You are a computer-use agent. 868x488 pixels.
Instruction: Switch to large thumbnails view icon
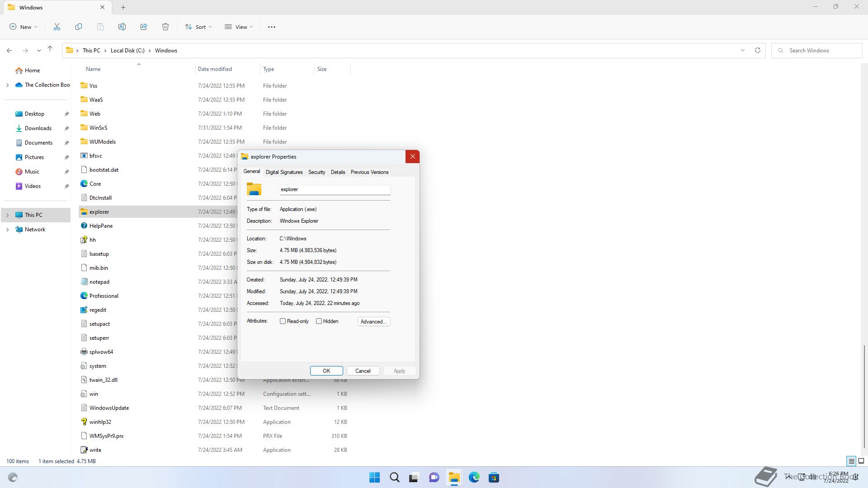[861, 461]
